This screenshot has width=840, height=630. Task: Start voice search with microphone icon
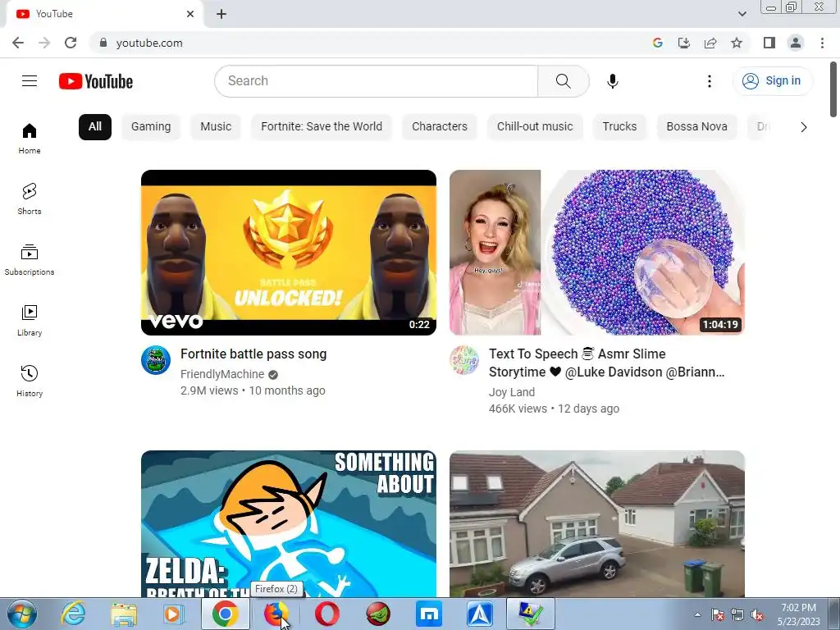612,81
